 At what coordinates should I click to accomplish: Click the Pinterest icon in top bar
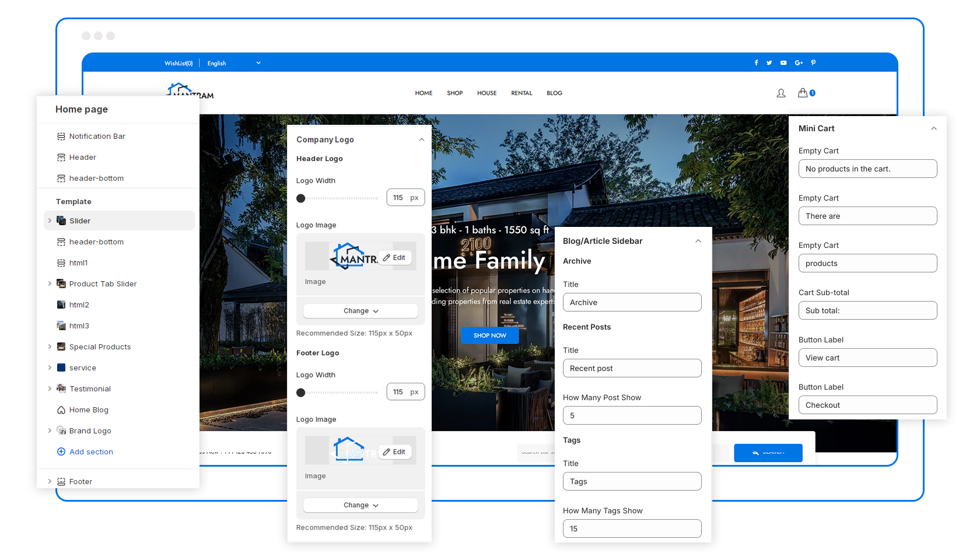pyautogui.click(x=813, y=63)
